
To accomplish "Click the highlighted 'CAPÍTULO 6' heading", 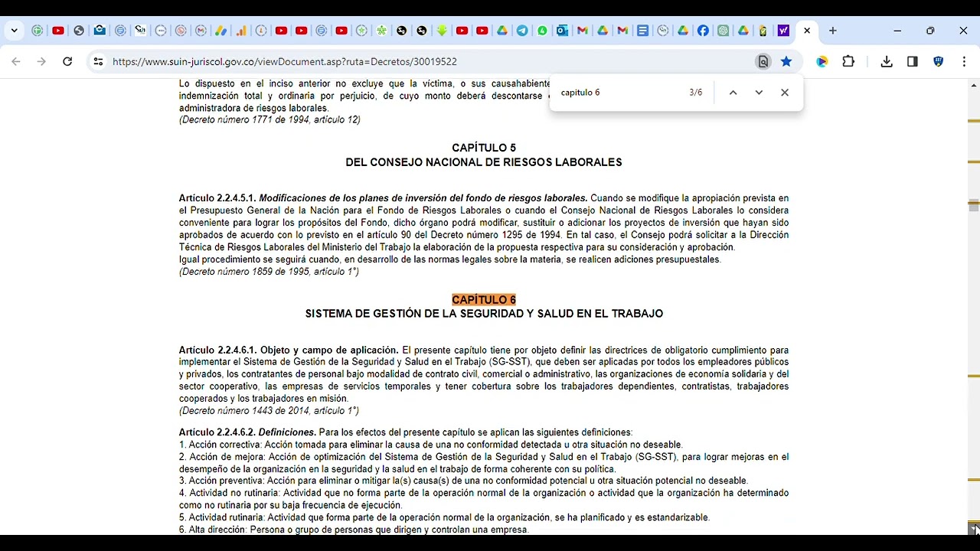I will pos(484,300).
